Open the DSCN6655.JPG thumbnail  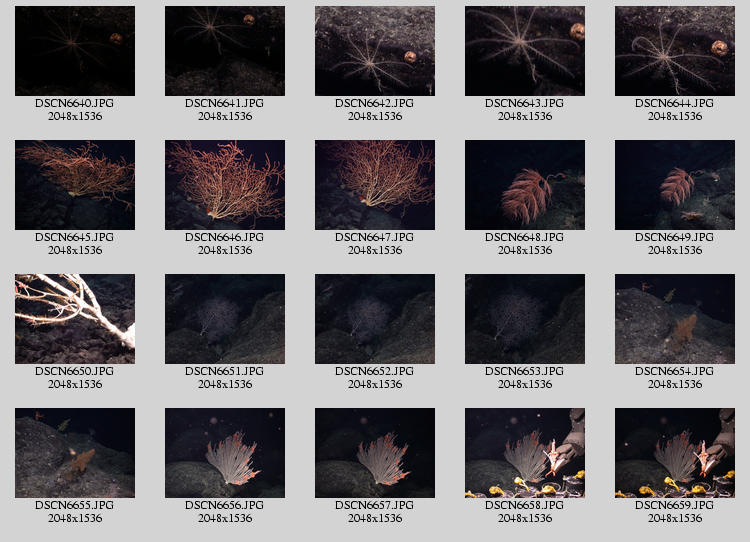pos(75,453)
